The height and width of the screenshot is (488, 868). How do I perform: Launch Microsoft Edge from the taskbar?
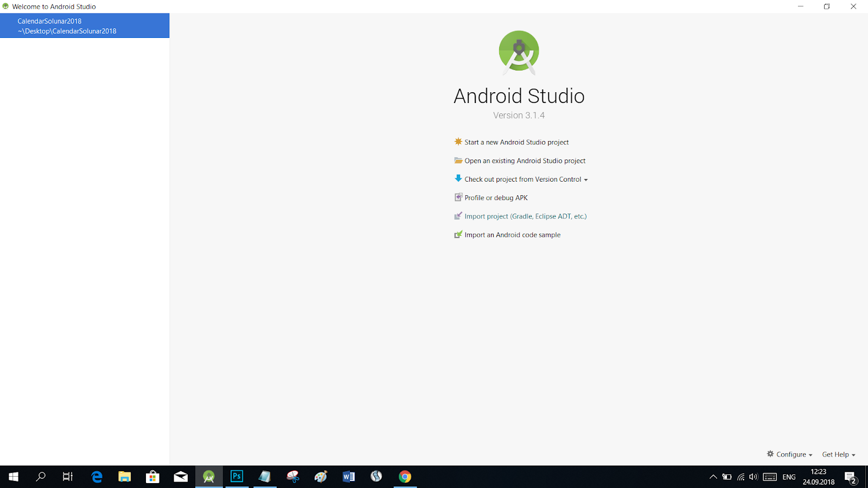[x=97, y=477]
